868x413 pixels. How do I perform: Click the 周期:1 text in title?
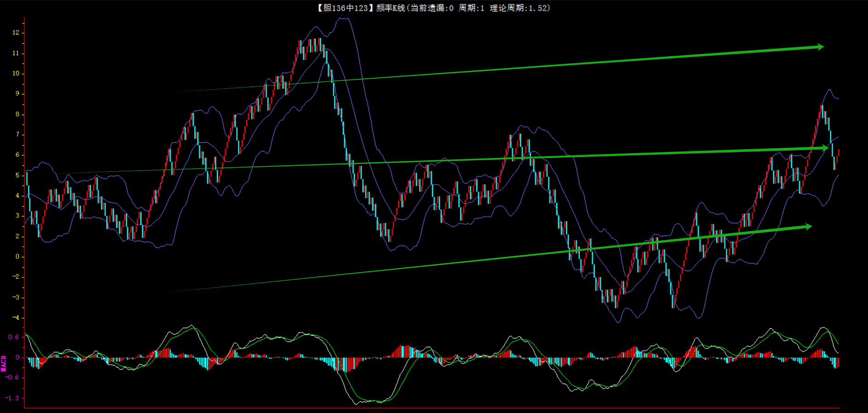(x=471, y=8)
